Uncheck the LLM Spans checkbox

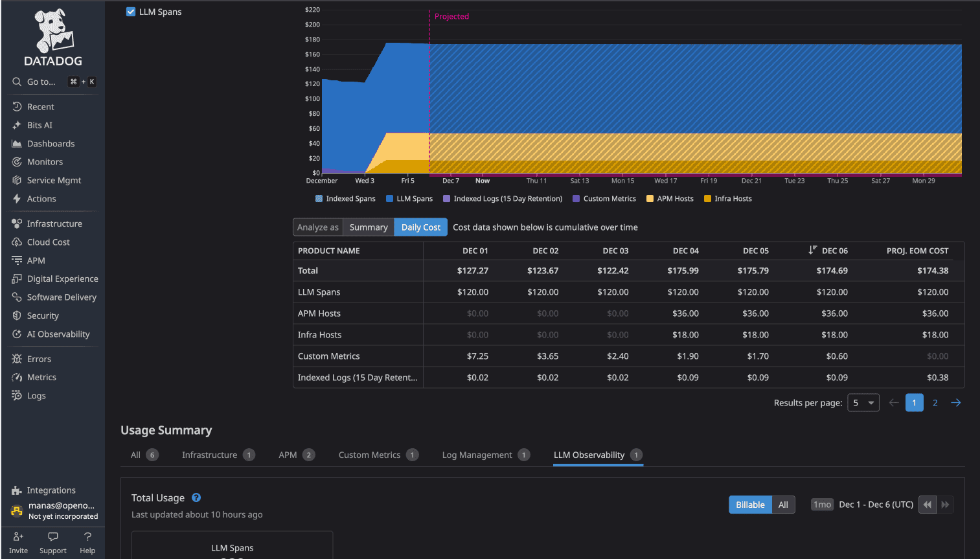pyautogui.click(x=131, y=11)
